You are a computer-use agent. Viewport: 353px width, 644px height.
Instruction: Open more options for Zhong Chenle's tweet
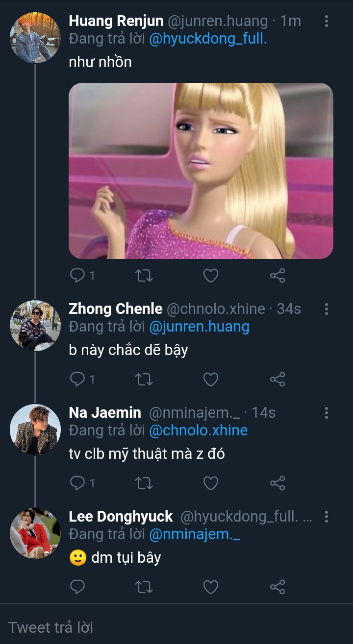click(327, 309)
